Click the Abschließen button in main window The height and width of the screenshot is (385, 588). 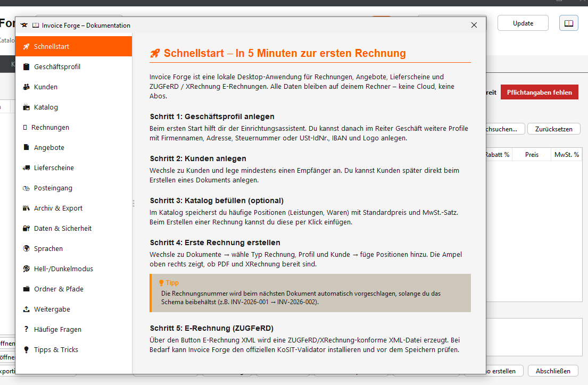pos(553,371)
